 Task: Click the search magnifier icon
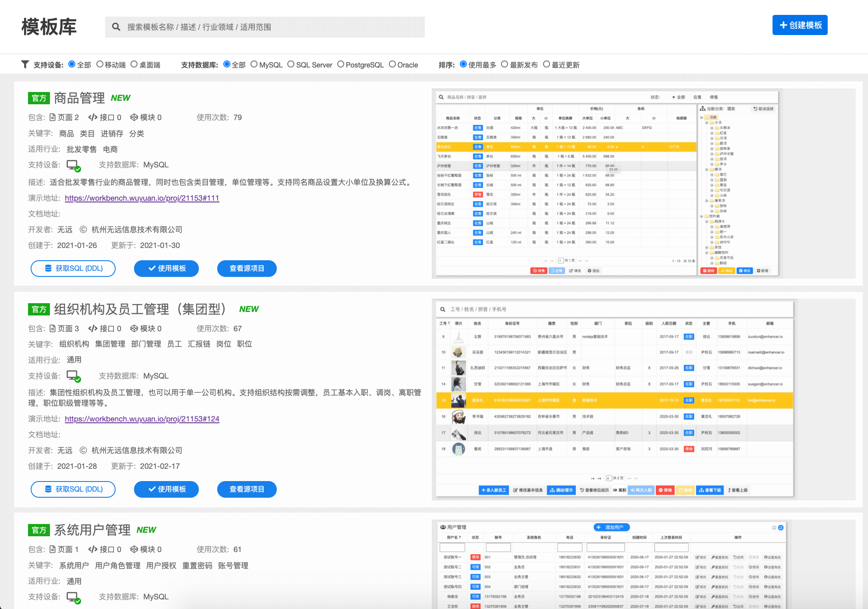click(x=116, y=27)
